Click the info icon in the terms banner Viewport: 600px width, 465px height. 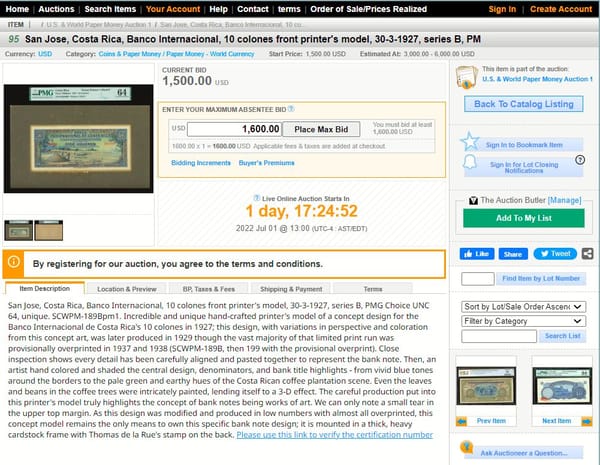13,262
